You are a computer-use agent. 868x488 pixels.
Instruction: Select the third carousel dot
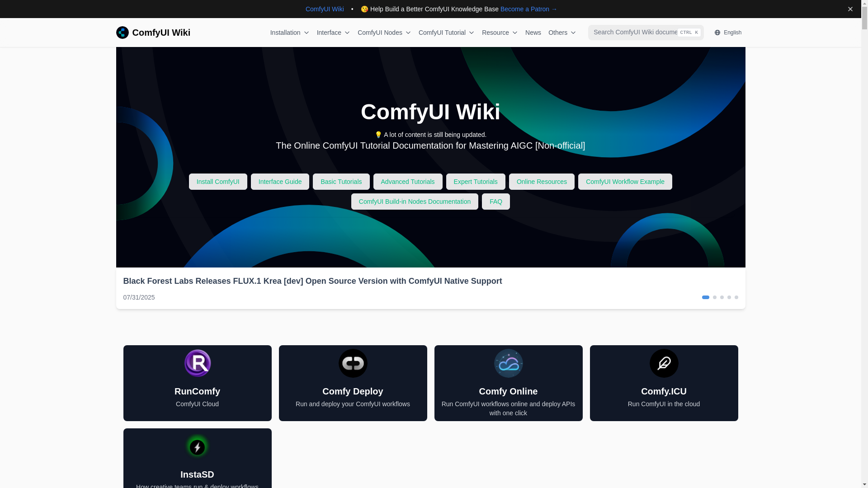tap(722, 297)
